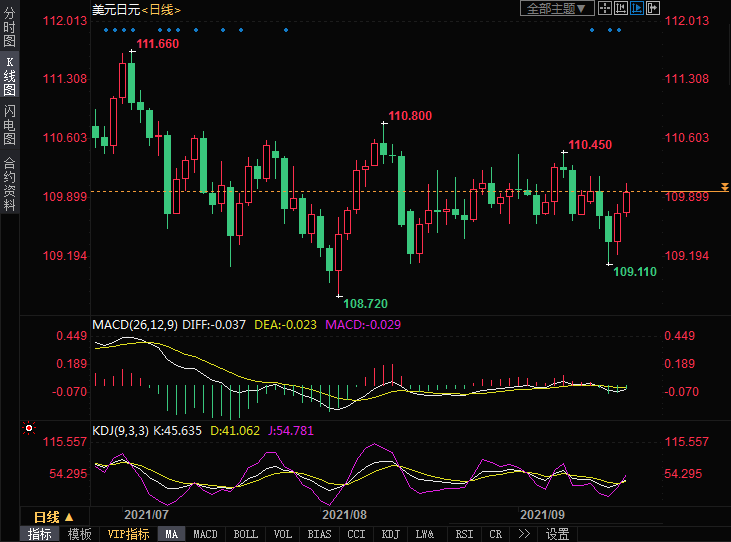
Task: Click the 设置 settings button
Action: click(x=557, y=534)
